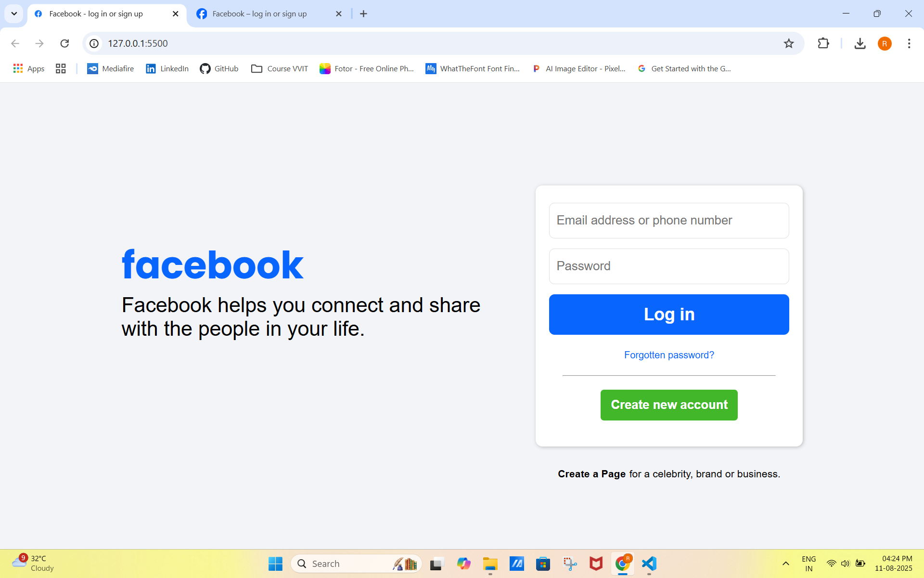Viewport: 924px width, 578px height.
Task: Open the AI Image Editor Pixlr bookmark
Action: [x=579, y=68]
